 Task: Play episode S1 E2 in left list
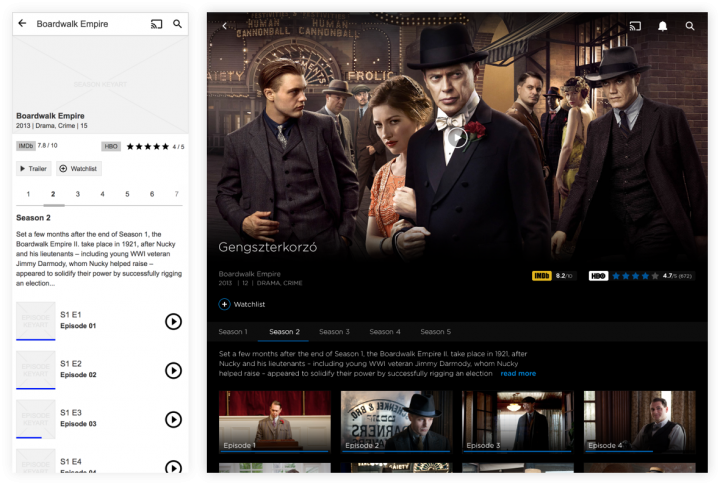click(x=173, y=370)
